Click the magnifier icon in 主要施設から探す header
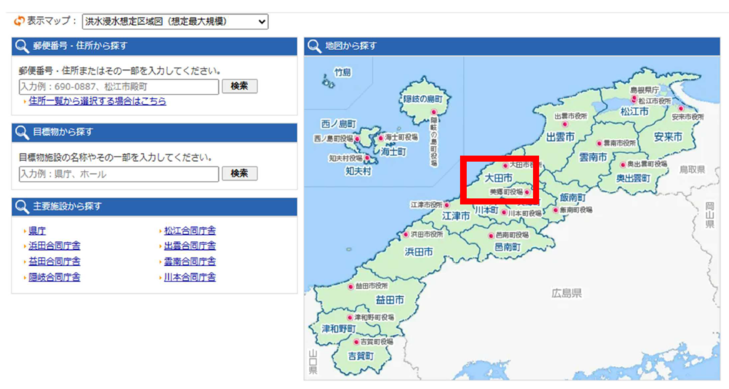The width and height of the screenshot is (729, 389). tap(22, 206)
